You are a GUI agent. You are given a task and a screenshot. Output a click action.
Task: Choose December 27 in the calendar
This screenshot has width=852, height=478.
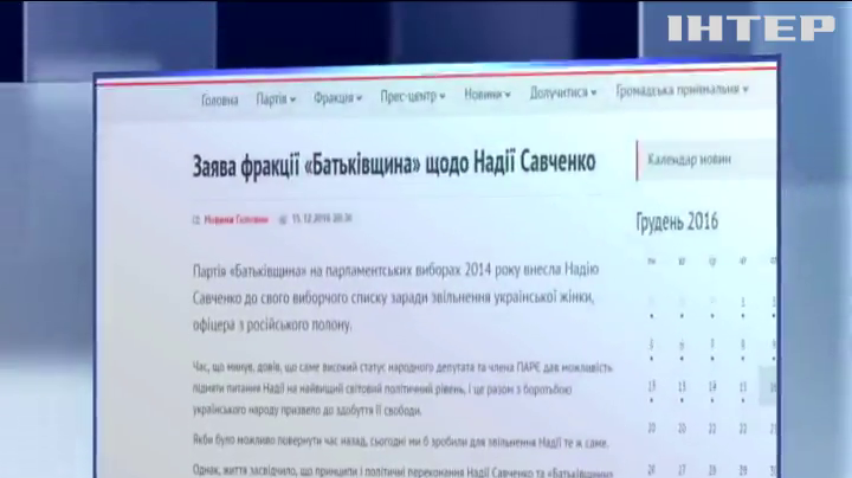tap(681, 469)
